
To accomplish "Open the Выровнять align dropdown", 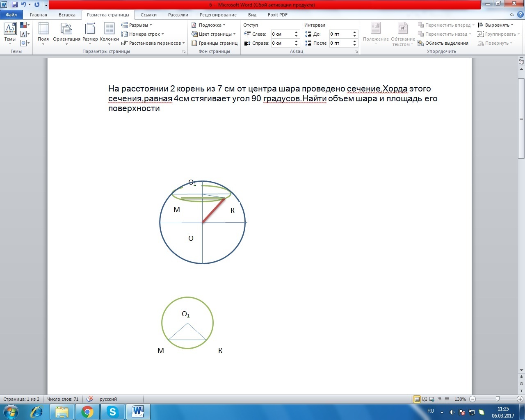I will pyautogui.click(x=495, y=25).
